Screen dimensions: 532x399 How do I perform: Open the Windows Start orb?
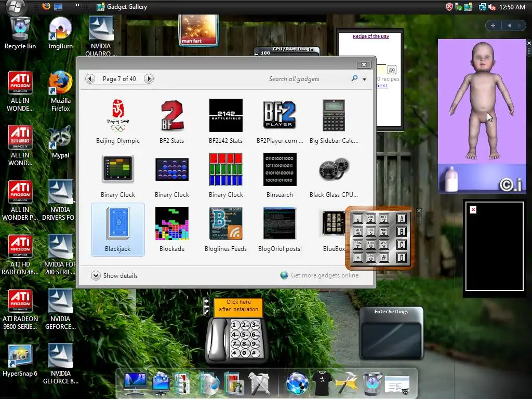15,7
